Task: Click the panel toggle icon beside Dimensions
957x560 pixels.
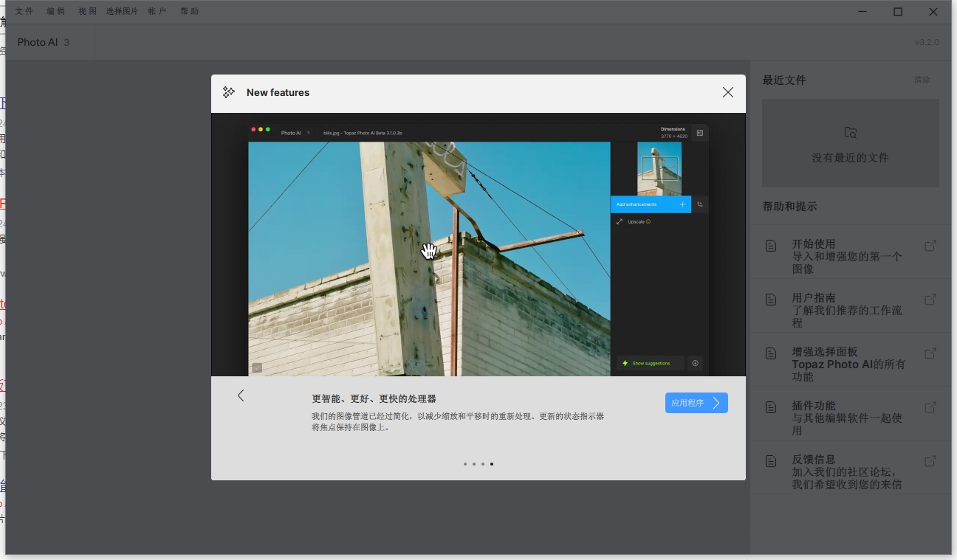Action: coord(700,133)
